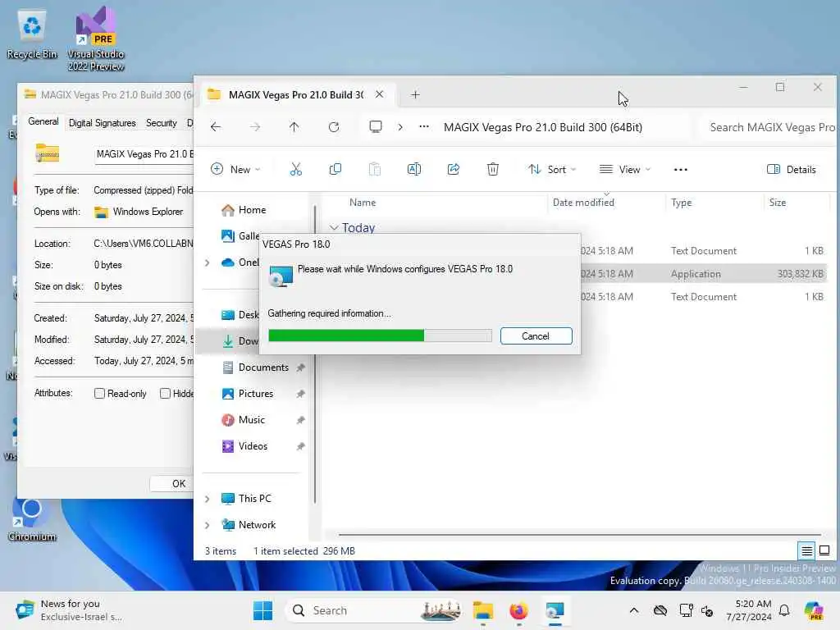Image resolution: width=840 pixels, height=630 pixels.
Task: Expand the OneDrive tree node
Action: point(208,262)
